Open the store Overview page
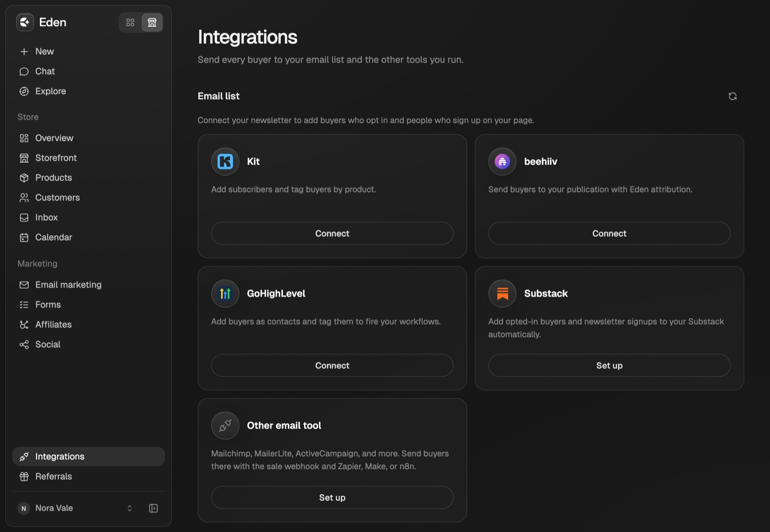The height and width of the screenshot is (532, 770). point(89,138)
